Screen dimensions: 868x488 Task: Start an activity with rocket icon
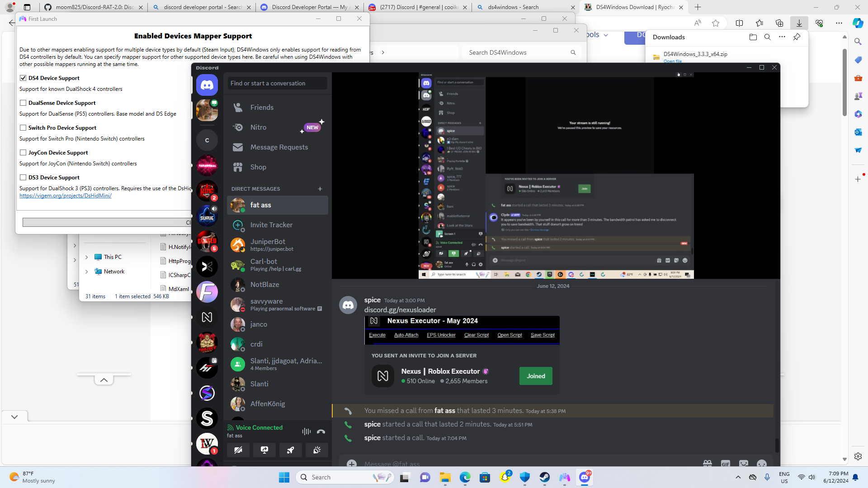click(291, 450)
